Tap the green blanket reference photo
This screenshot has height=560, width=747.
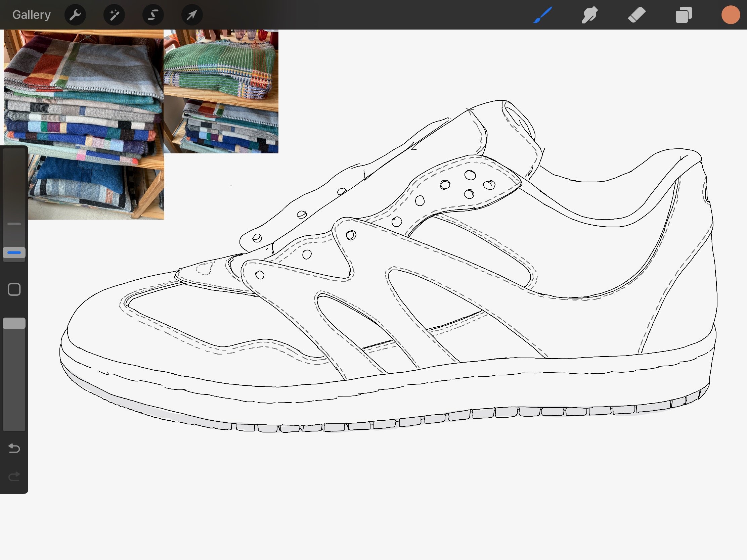[x=221, y=91]
